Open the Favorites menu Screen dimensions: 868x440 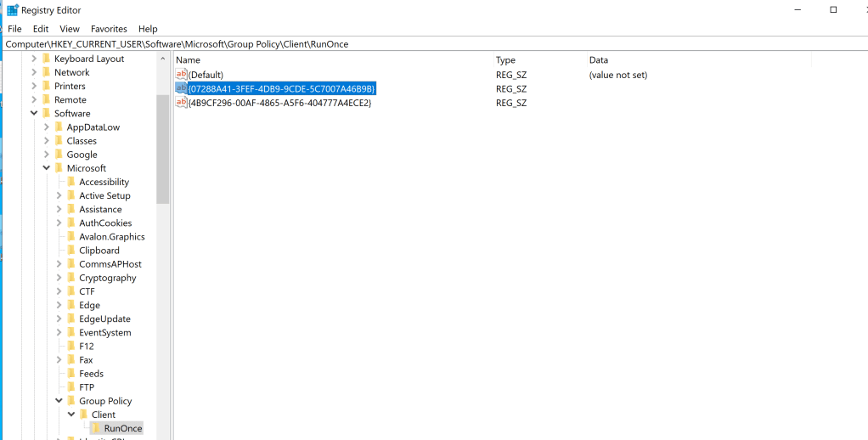tap(109, 29)
